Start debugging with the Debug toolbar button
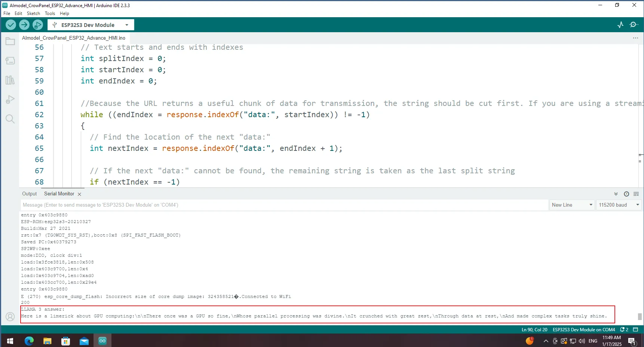644x347 pixels. pos(37,25)
